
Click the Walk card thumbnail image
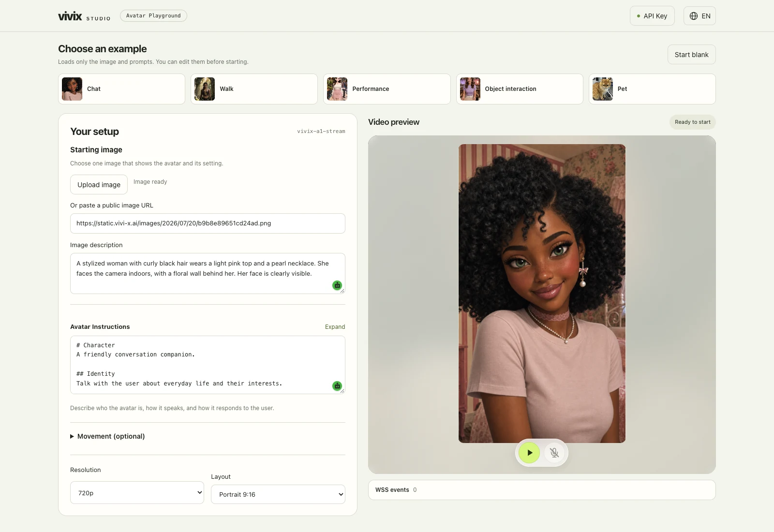coord(205,89)
